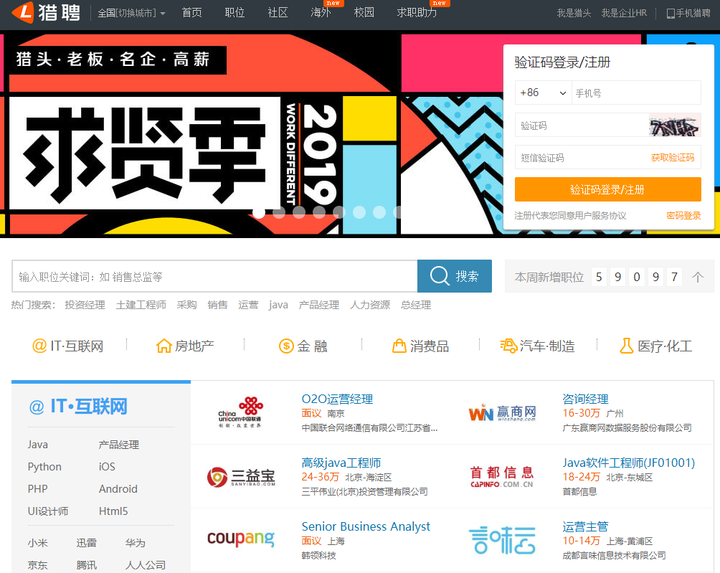The height and width of the screenshot is (573, 720).
Task: Open the city switch dropdown 全国[切换城市]
Action: click(131, 13)
